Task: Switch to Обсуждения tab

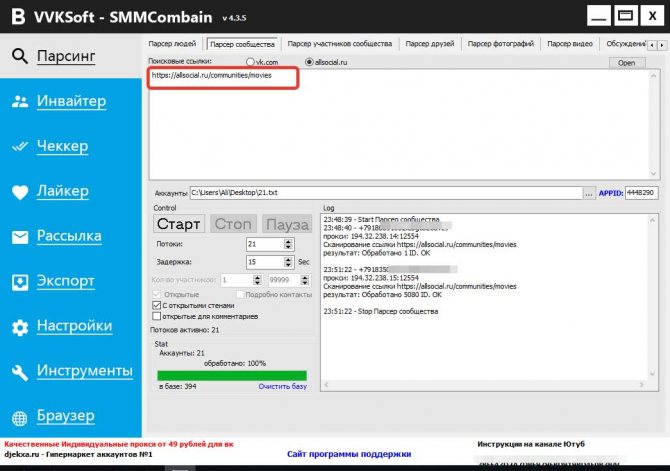Action: tap(625, 44)
